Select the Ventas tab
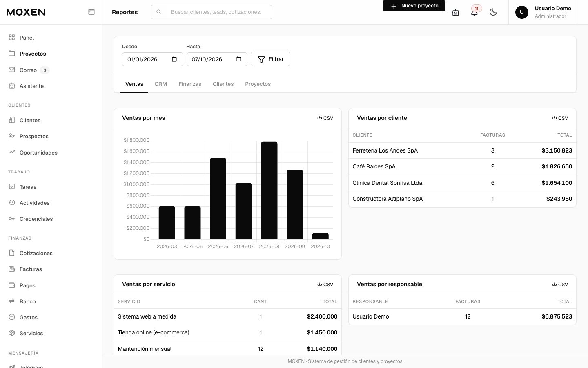 pos(134,84)
